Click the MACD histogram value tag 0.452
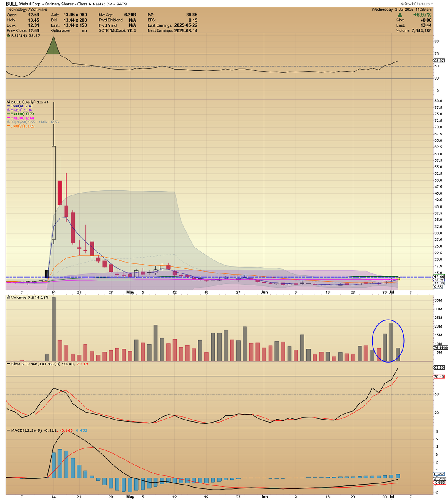The height and width of the screenshot is (500, 448). coord(439,474)
